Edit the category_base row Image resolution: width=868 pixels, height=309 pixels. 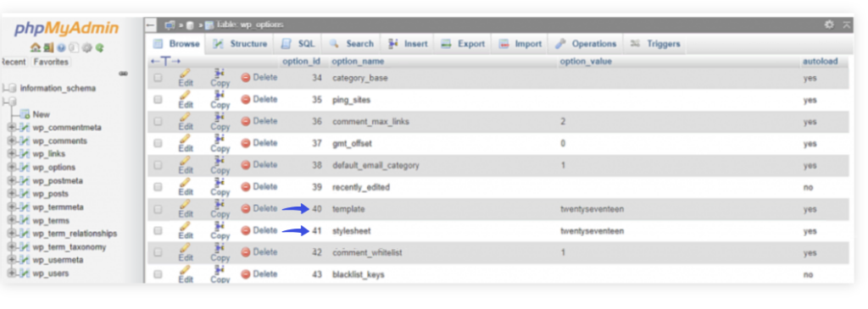[x=186, y=78]
